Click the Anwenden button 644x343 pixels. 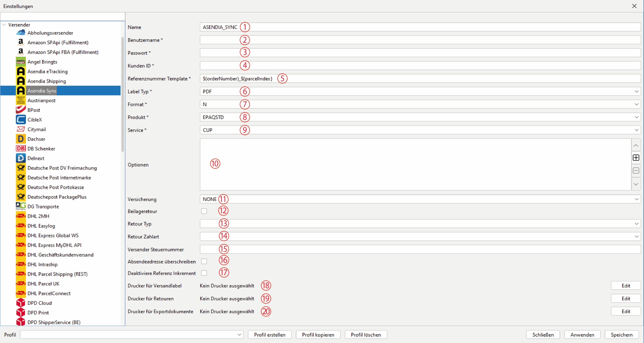coord(582,334)
